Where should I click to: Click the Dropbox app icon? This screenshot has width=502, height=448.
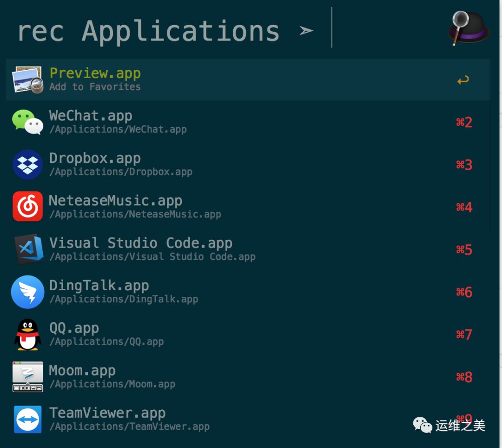(x=27, y=164)
